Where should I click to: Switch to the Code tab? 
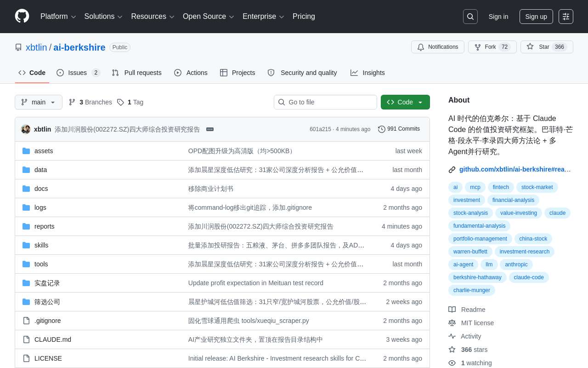(32, 73)
